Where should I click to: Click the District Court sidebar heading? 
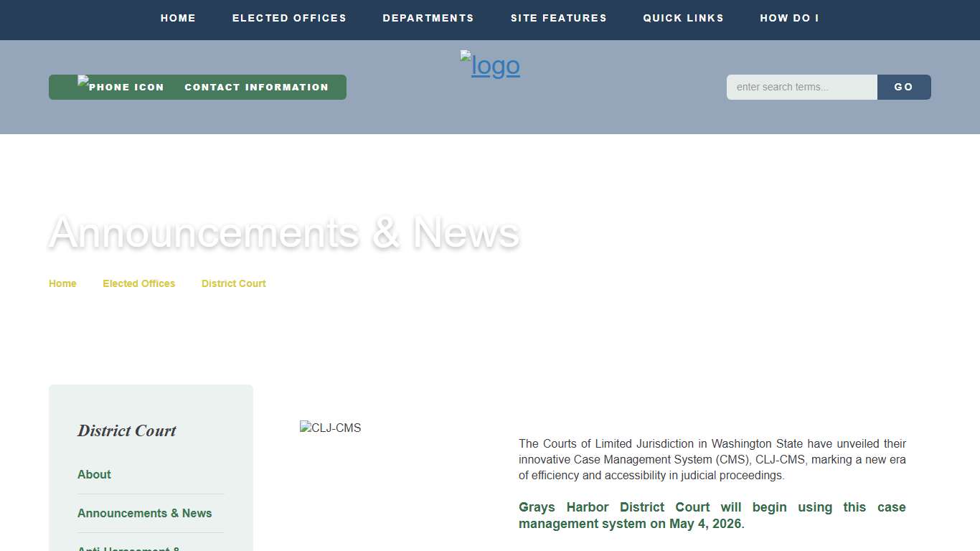coord(126,430)
